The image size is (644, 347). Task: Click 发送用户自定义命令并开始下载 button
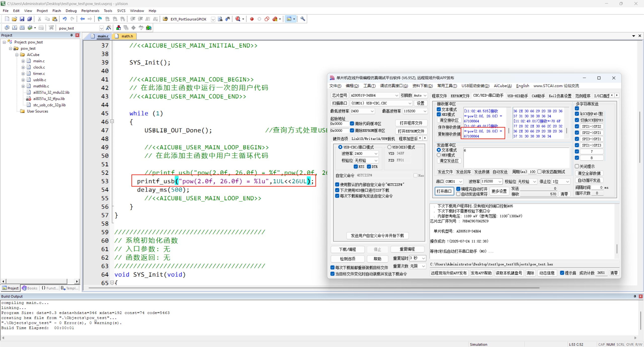377,236
